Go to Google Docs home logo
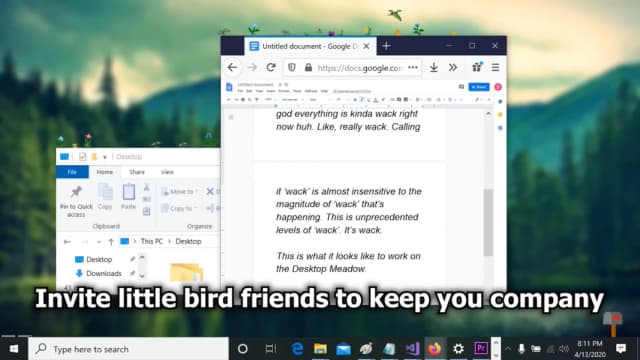 [x=229, y=87]
